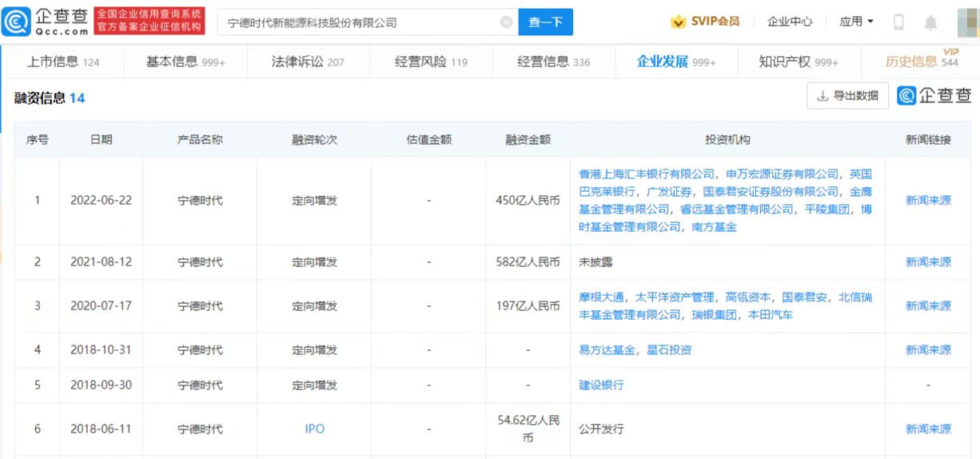Switch to the 基本信息 tab

point(185,62)
